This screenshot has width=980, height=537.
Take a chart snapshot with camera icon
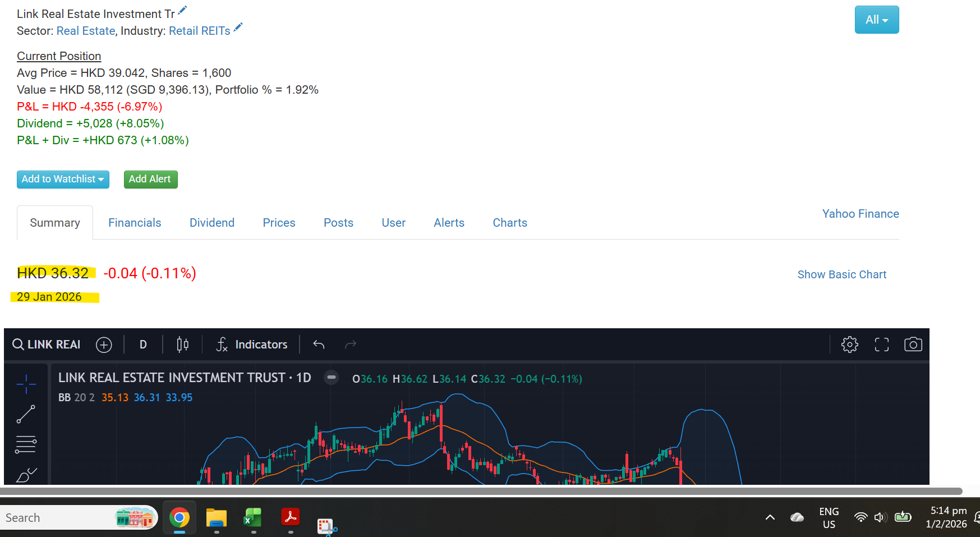point(913,345)
